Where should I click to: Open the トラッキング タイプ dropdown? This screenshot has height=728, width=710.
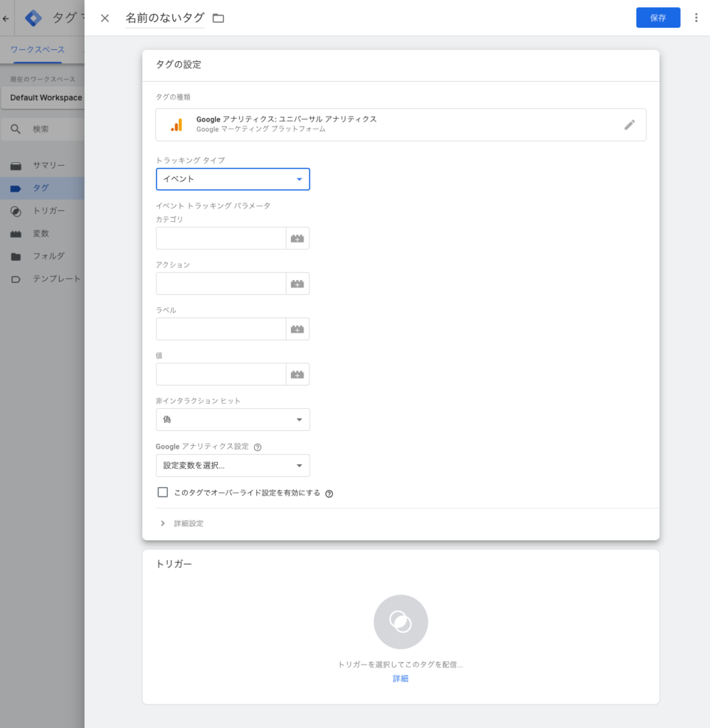pos(233,179)
